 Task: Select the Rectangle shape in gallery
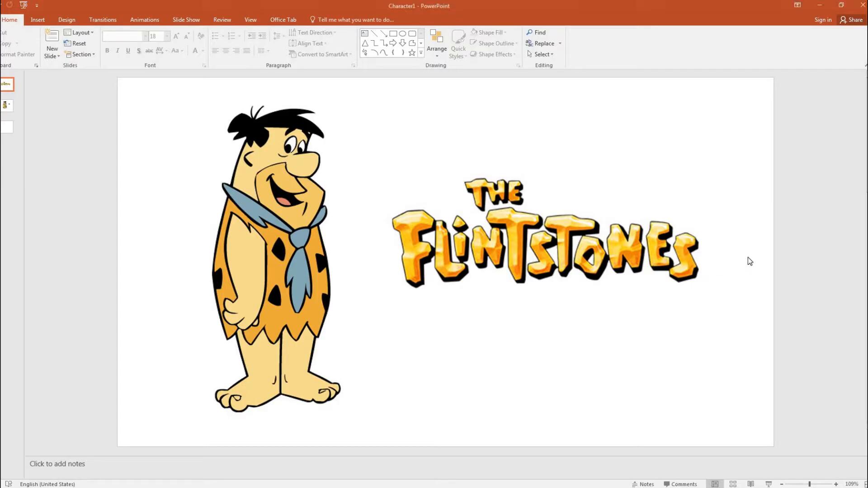pyautogui.click(x=393, y=33)
